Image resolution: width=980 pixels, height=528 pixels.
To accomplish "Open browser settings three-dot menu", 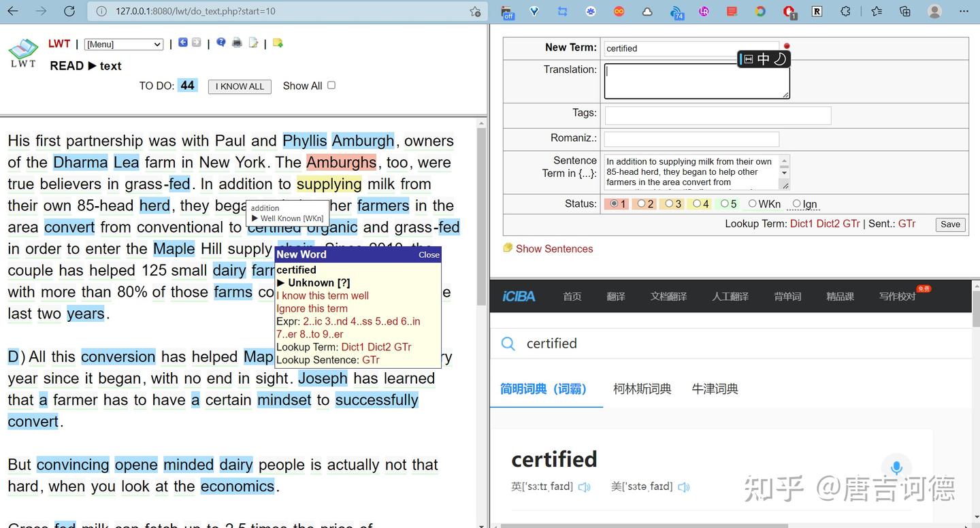I will [964, 12].
